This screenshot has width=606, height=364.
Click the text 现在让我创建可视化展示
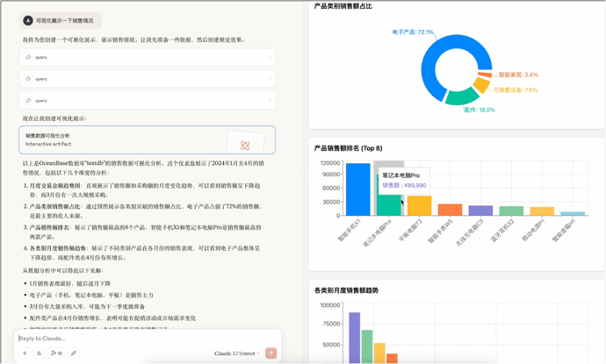pos(54,118)
